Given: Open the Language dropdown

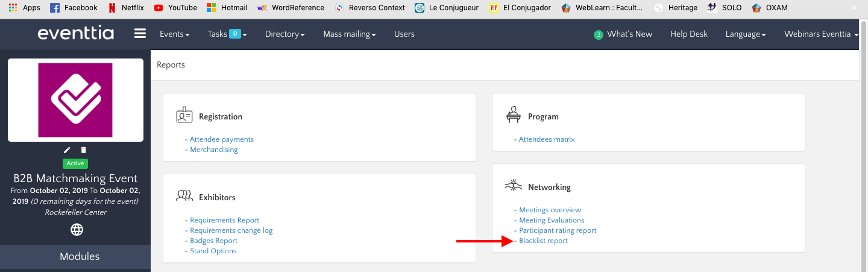Looking at the screenshot, I should pos(746,34).
